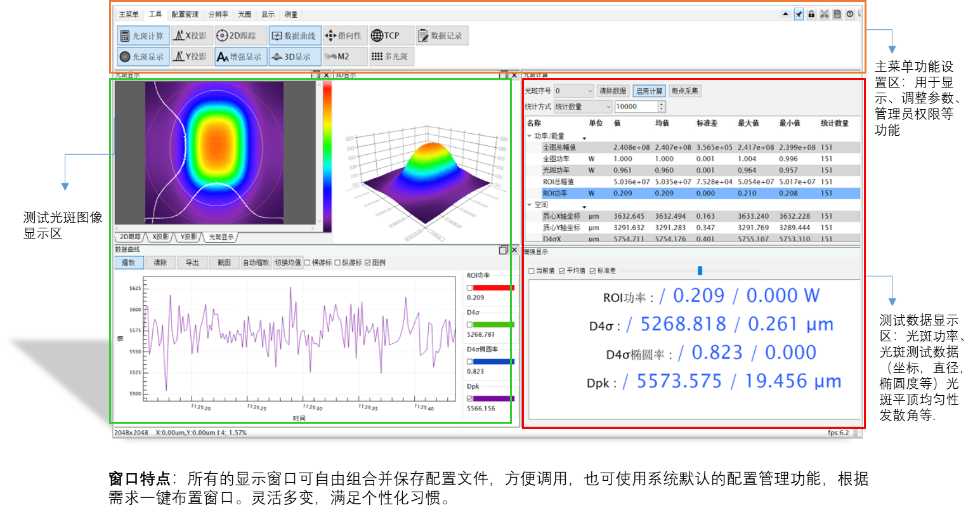Click the 导出 export button
Image resolution: width=980 pixels, height=517 pixels.
pos(192,263)
